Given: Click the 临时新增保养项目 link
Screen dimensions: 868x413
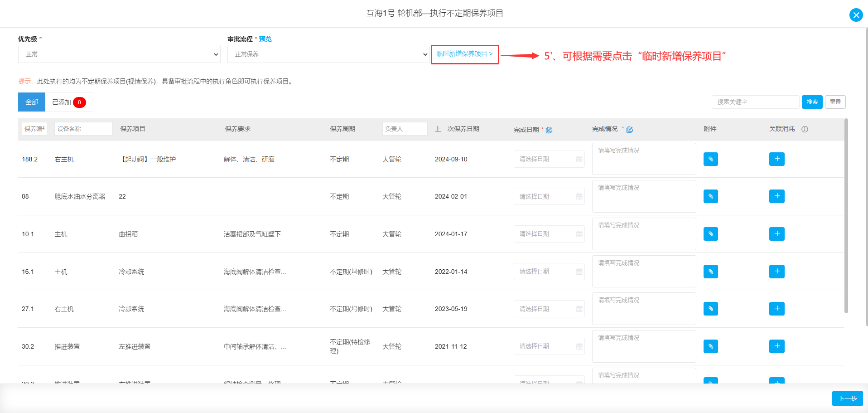Looking at the screenshot, I should coord(464,54).
